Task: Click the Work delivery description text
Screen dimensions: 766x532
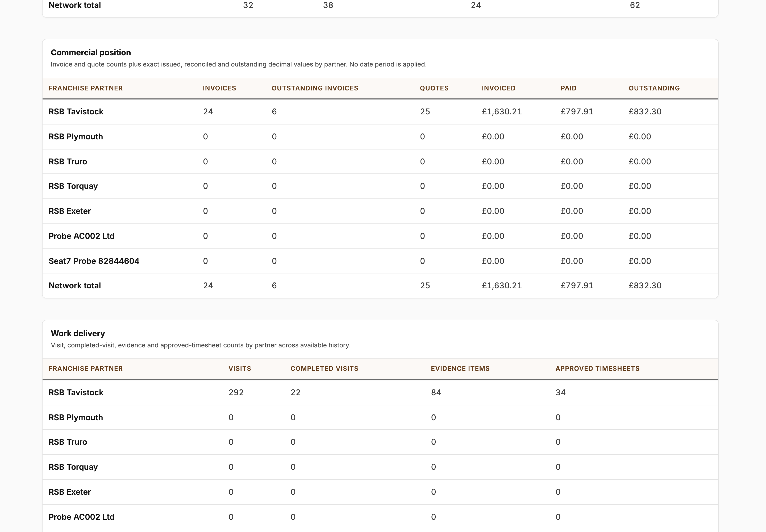Action: tap(201, 345)
